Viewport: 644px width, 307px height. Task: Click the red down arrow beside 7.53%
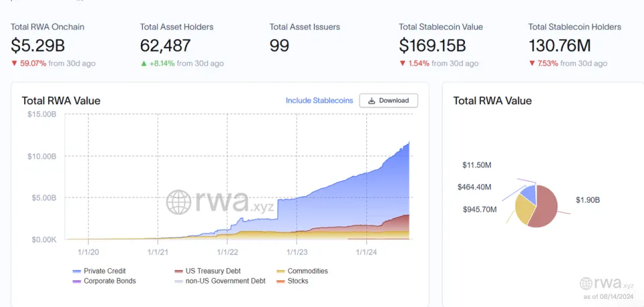(x=532, y=64)
